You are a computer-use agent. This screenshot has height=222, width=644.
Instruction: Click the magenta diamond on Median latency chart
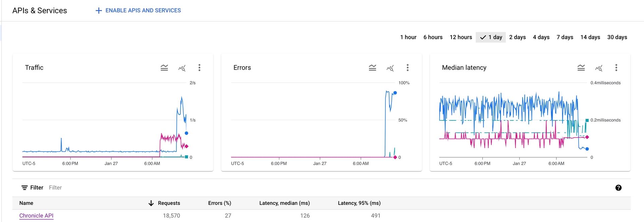(x=587, y=137)
